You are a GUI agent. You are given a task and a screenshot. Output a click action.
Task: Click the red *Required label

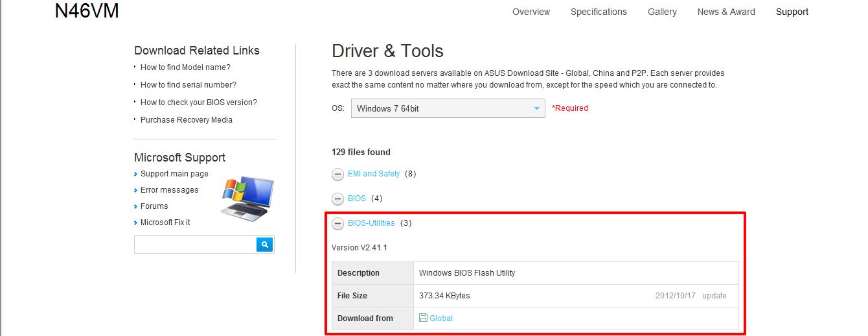(x=570, y=108)
